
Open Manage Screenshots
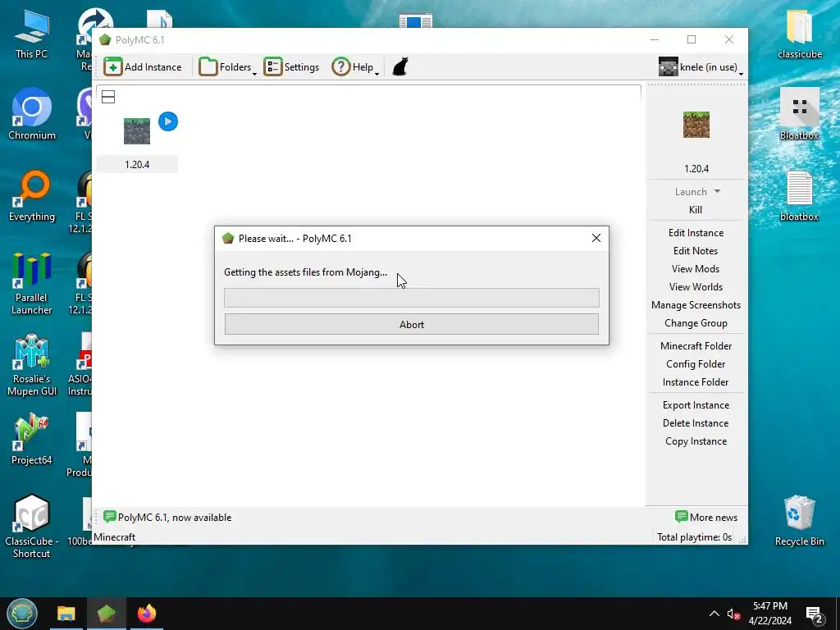click(696, 305)
